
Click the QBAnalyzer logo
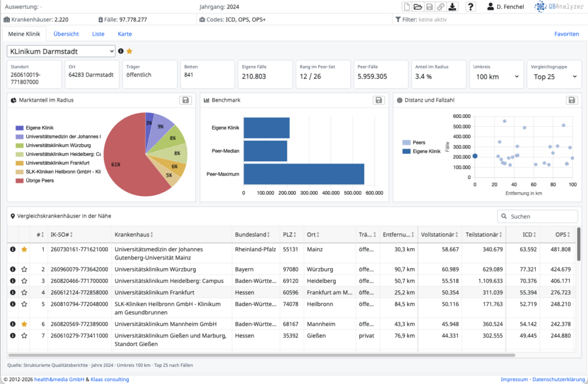tap(559, 6)
